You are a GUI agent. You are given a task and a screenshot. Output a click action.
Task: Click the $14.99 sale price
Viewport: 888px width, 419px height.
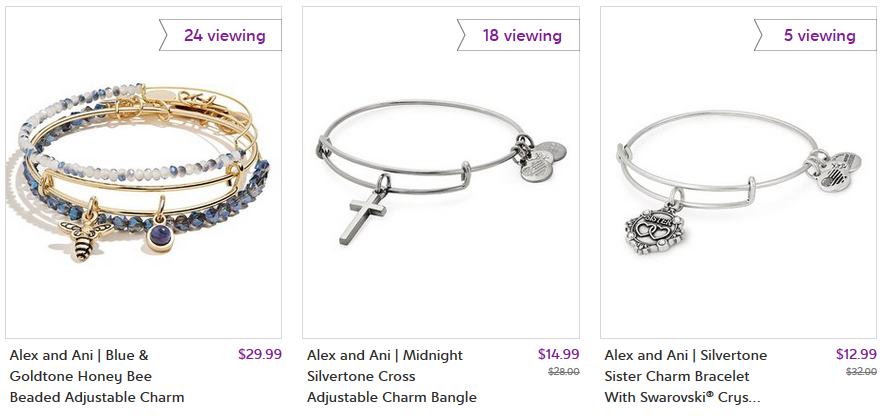tap(558, 354)
